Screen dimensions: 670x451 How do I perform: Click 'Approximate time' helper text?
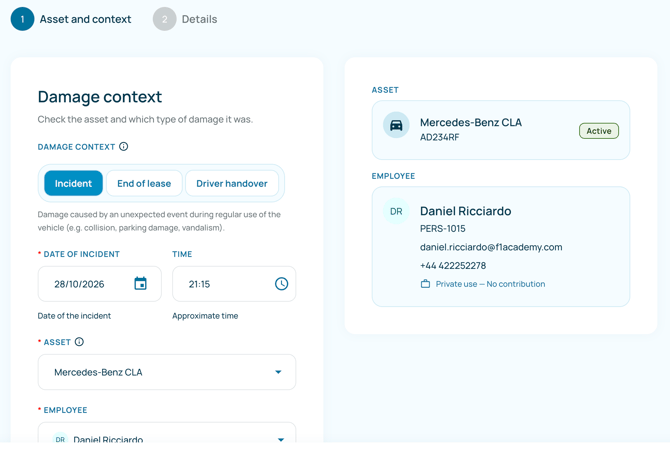(205, 316)
